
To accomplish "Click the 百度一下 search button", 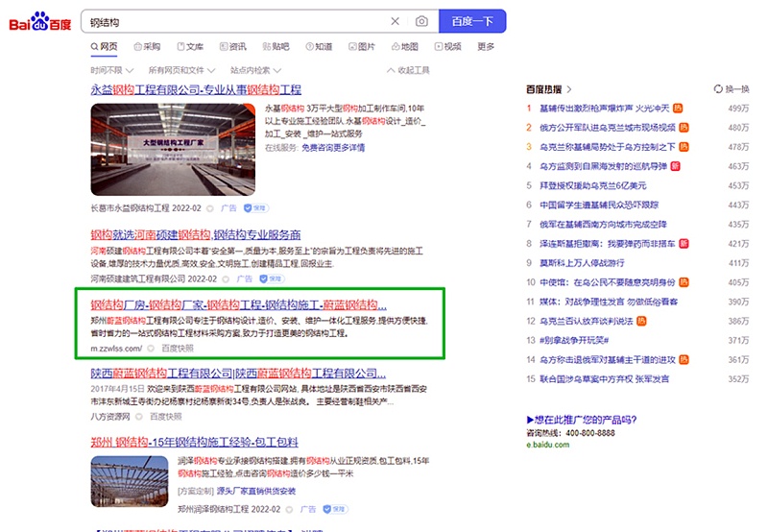I will pyautogui.click(x=472, y=21).
